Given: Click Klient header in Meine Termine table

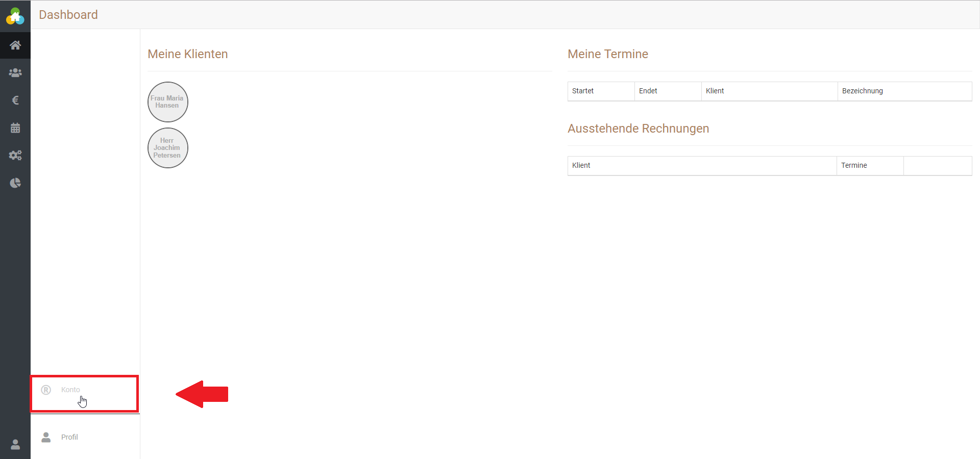Looking at the screenshot, I should point(715,91).
